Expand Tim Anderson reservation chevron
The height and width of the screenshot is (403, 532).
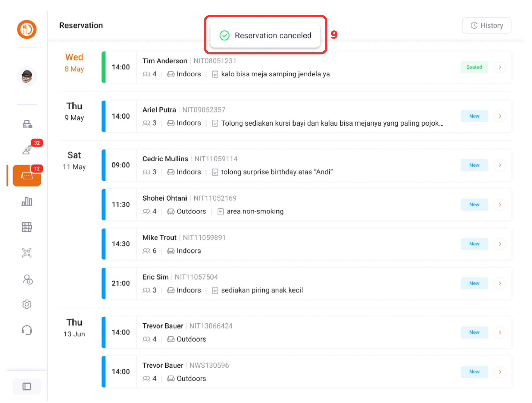tap(500, 67)
